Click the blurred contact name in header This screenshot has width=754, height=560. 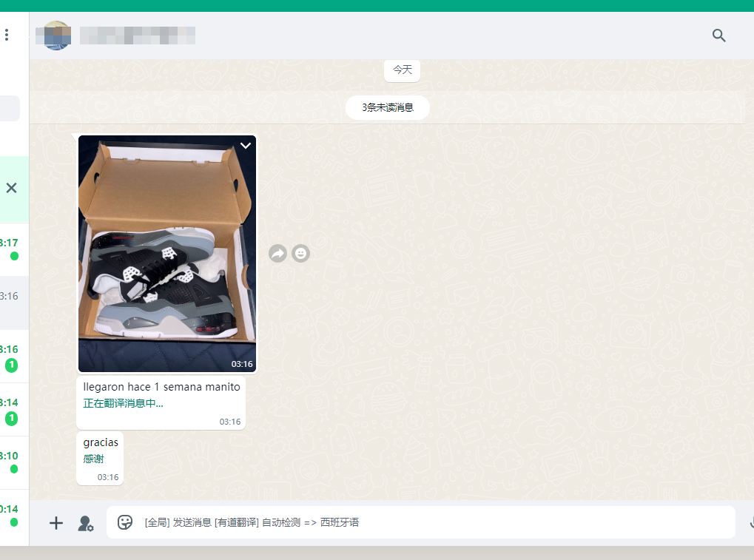tap(138, 36)
